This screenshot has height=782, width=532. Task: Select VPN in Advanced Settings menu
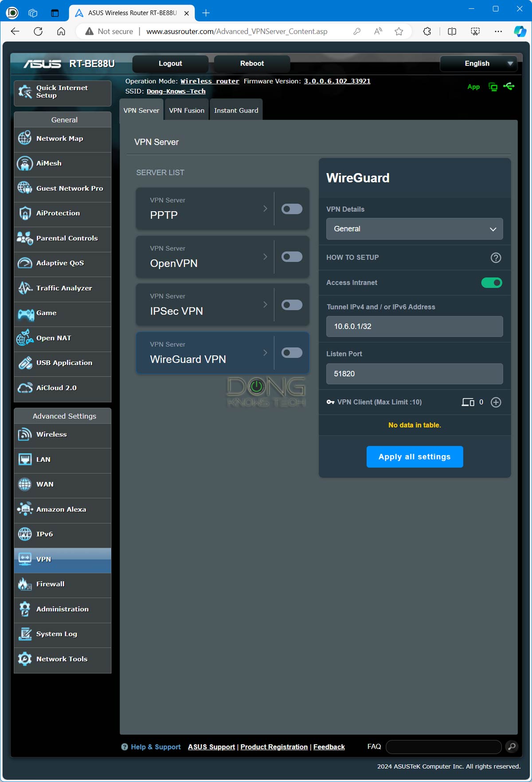coord(63,559)
